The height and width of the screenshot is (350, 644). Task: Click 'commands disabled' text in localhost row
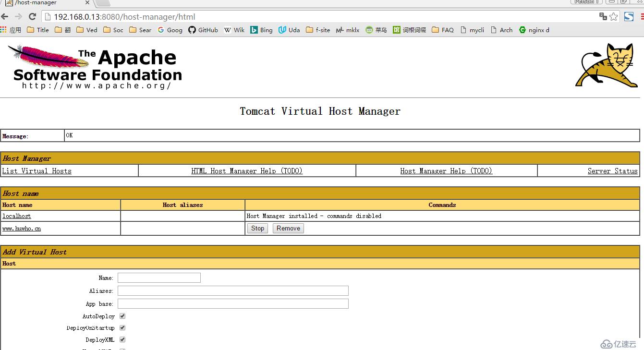point(354,216)
